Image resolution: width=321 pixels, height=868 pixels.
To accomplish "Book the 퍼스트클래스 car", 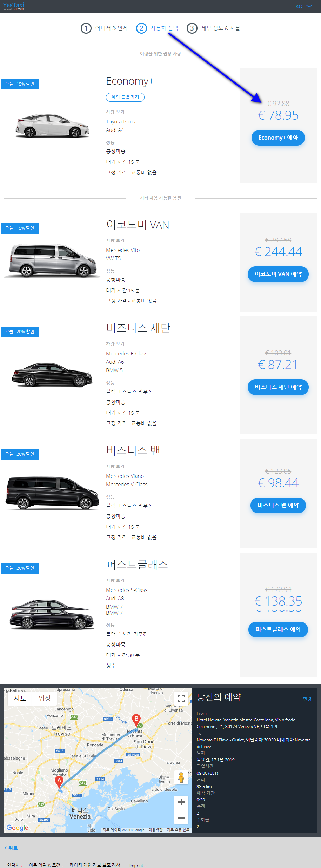I will [x=278, y=629].
